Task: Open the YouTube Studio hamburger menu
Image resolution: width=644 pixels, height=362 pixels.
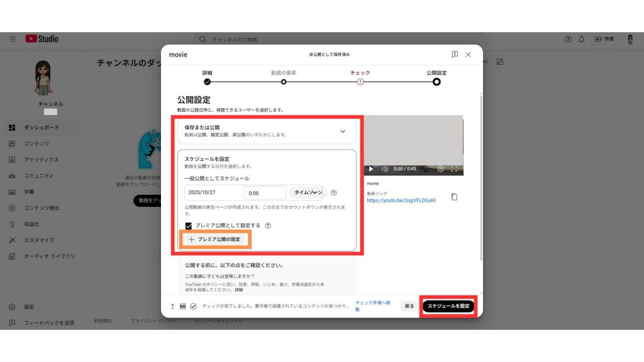Action: point(13,39)
